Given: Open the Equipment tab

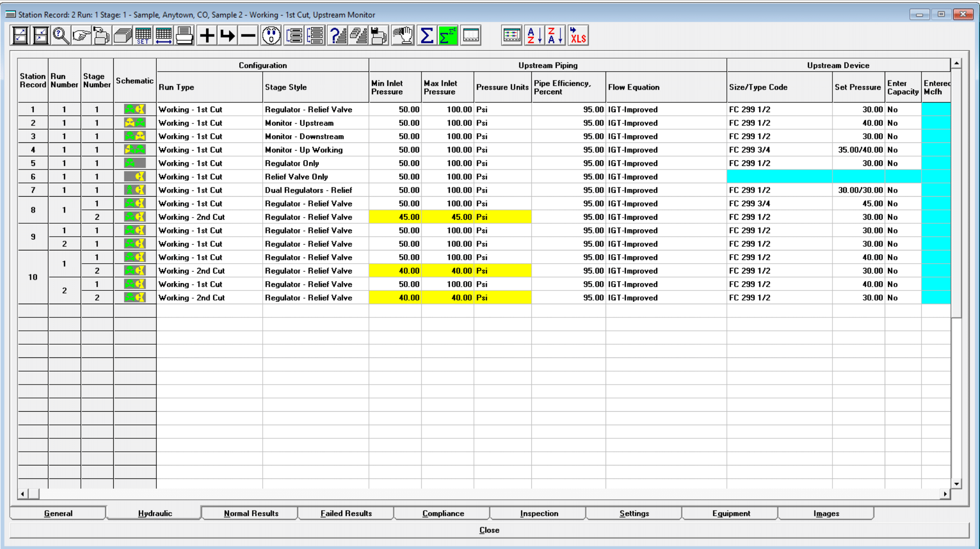Looking at the screenshot, I should click(x=731, y=513).
